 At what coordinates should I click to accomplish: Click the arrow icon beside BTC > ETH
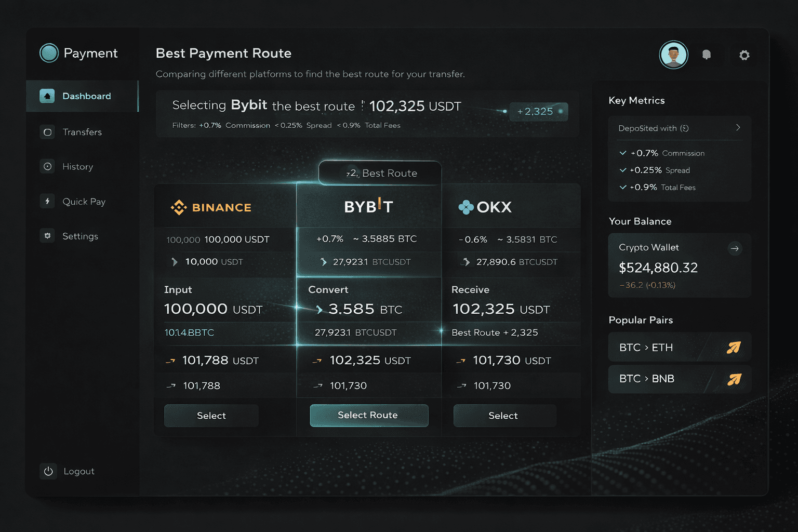[x=734, y=348]
